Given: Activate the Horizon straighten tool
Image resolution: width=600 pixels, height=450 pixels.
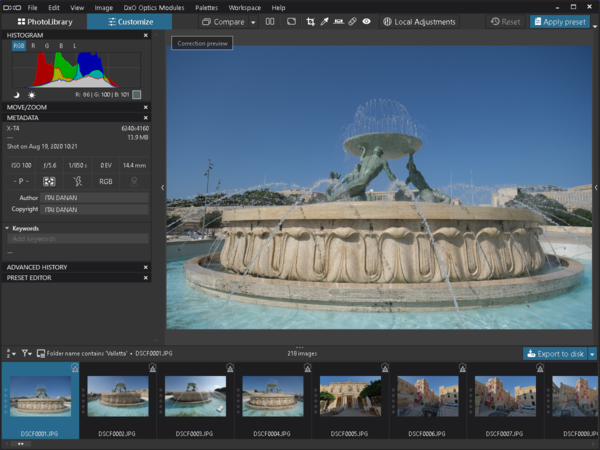Looking at the screenshot, I should click(338, 21).
